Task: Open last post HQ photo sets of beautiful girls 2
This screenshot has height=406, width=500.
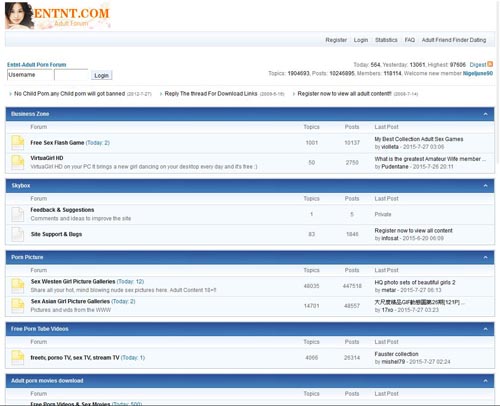Action: (x=415, y=282)
